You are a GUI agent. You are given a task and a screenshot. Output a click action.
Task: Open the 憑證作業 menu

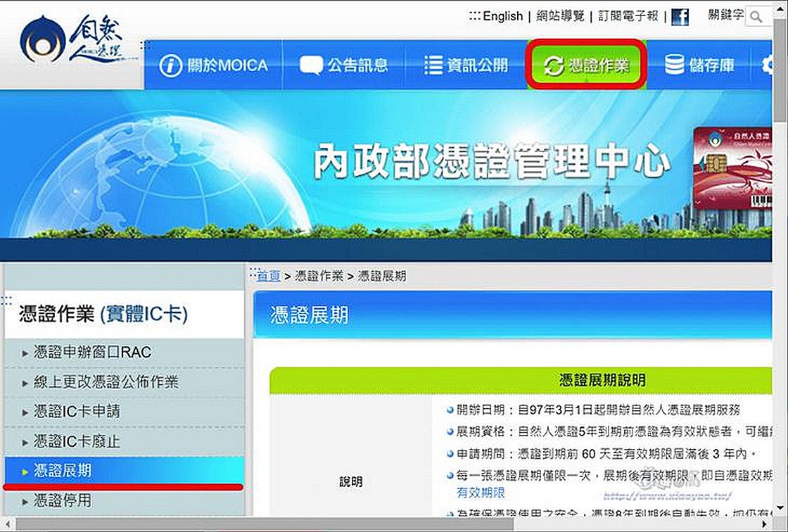coord(586,65)
